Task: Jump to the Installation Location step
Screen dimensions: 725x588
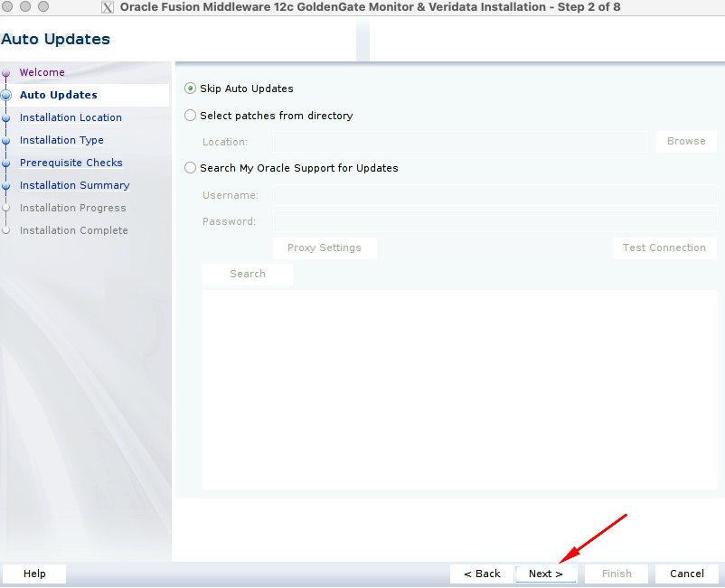Action: point(71,117)
